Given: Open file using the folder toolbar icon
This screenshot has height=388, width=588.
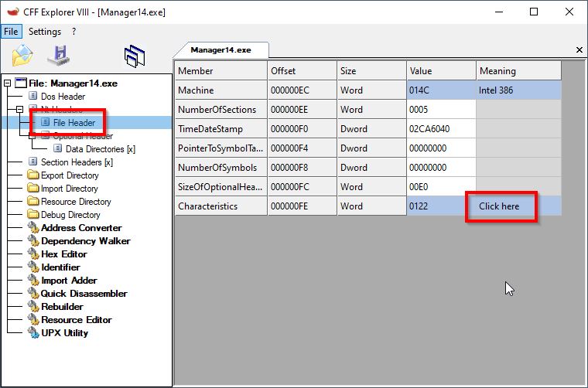Looking at the screenshot, I should [x=22, y=56].
